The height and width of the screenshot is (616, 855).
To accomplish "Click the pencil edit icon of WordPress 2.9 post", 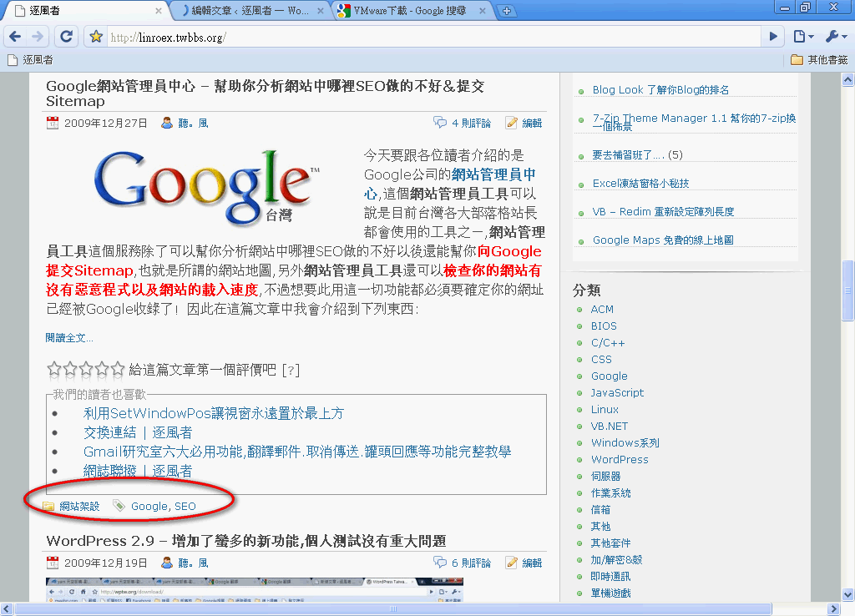I will pos(511,562).
